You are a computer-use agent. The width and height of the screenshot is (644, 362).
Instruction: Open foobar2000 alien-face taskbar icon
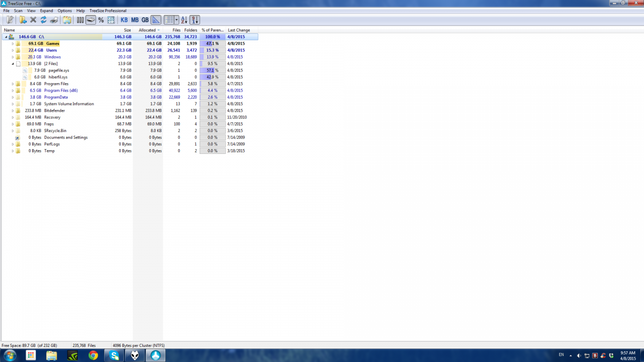click(x=134, y=355)
